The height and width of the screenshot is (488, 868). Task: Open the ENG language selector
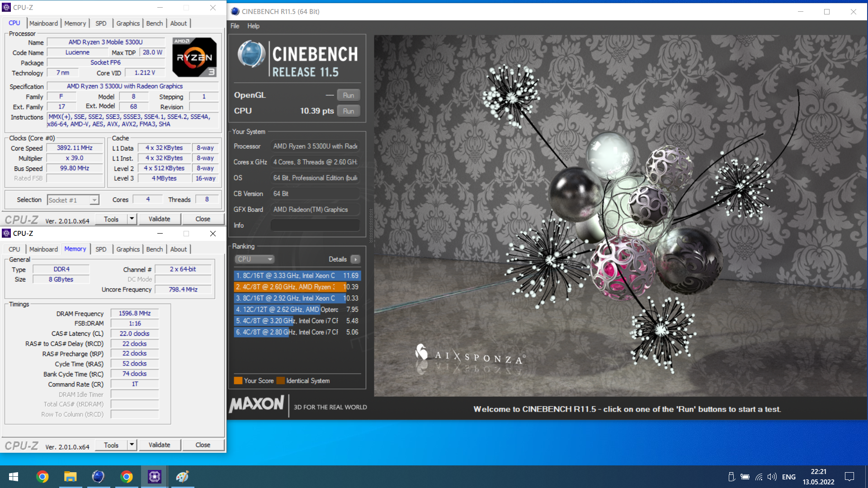789,477
